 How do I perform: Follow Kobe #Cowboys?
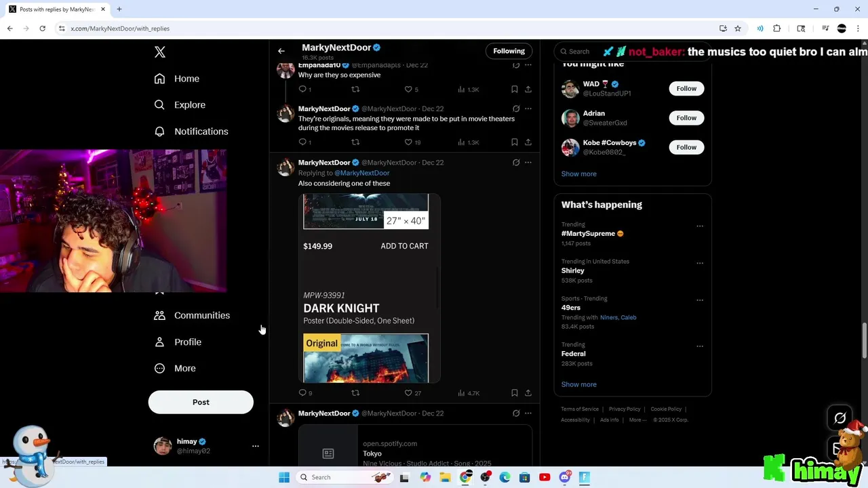(686, 147)
